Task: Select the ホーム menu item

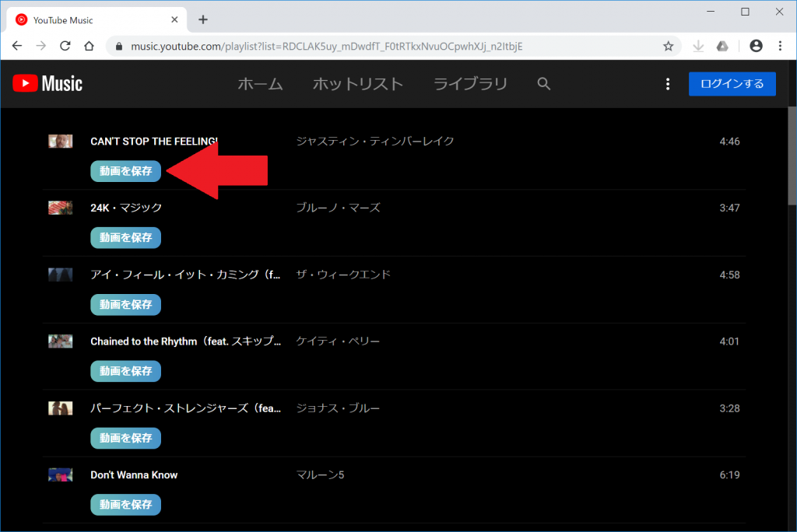Action: (261, 83)
